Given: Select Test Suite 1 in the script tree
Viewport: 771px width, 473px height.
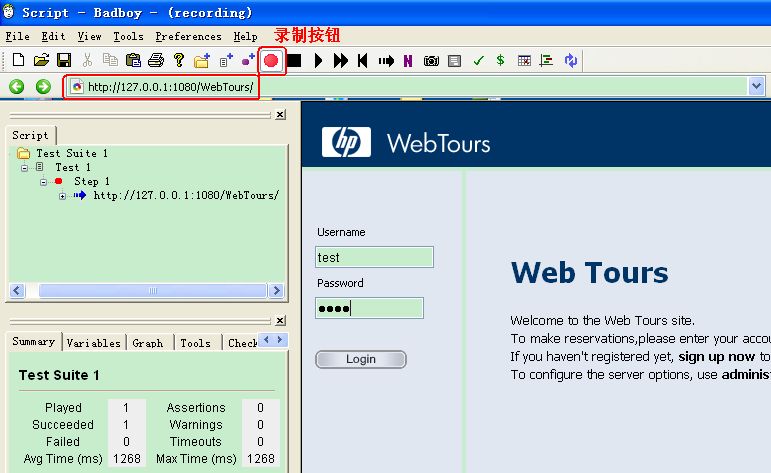Looking at the screenshot, I should [x=71, y=153].
